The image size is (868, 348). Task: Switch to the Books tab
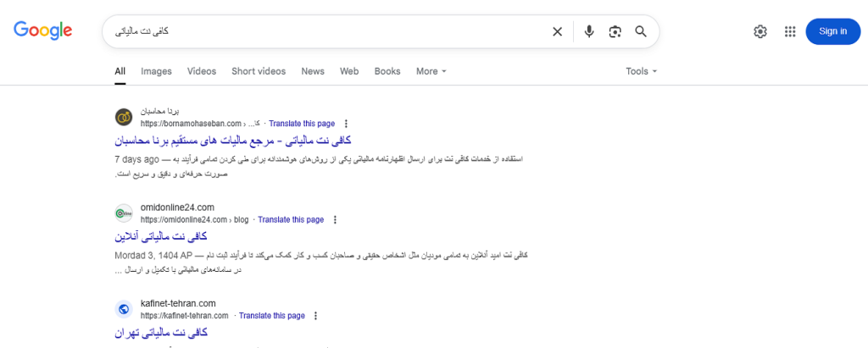pyautogui.click(x=387, y=71)
